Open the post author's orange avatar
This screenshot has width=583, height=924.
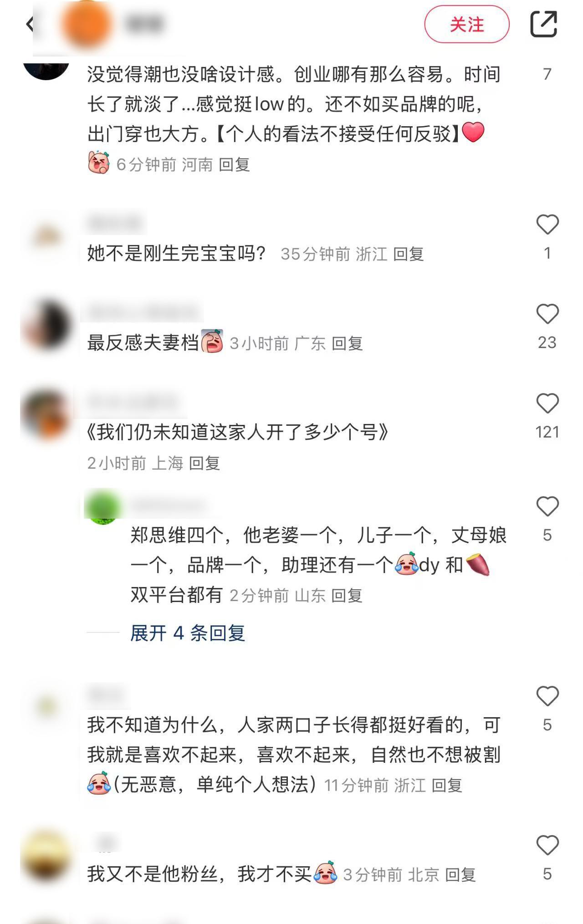[x=87, y=24]
